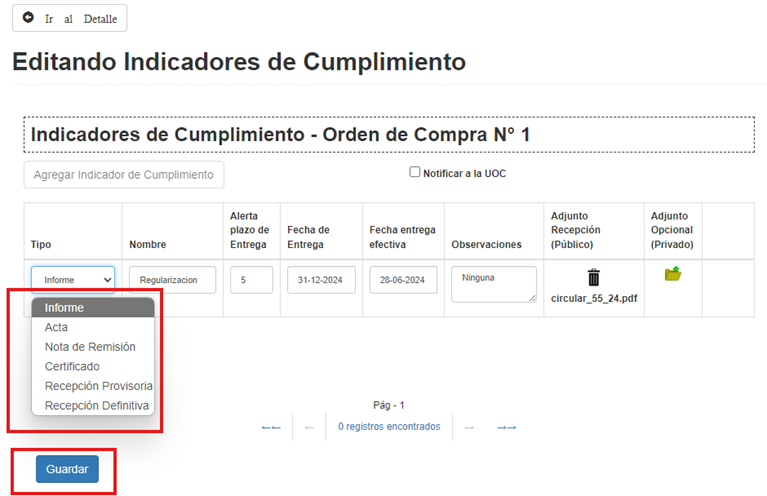Go to the first page arrow
Screen dimensions: 767x496
coord(270,427)
